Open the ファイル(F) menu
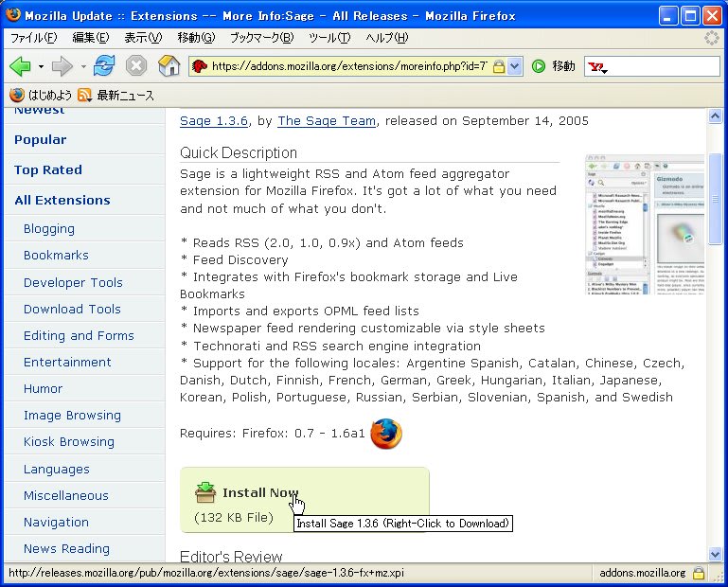This screenshot has height=587, width=728. [33, 38]
